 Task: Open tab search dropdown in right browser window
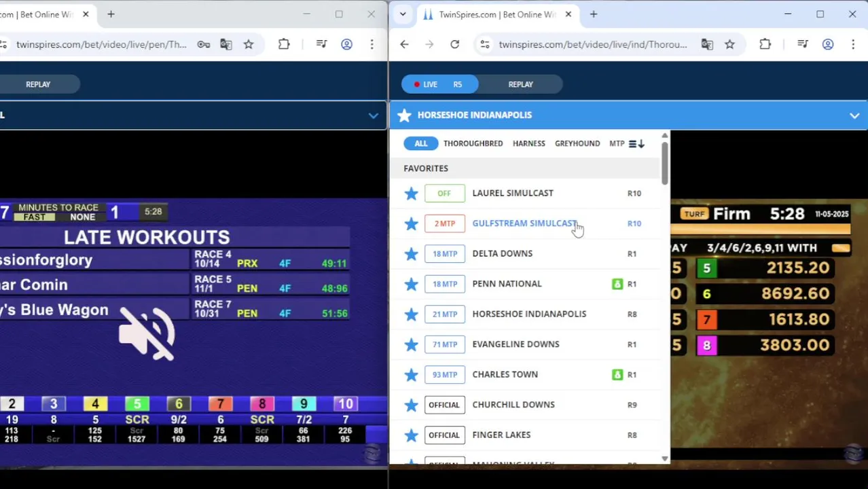coord(403,14)
